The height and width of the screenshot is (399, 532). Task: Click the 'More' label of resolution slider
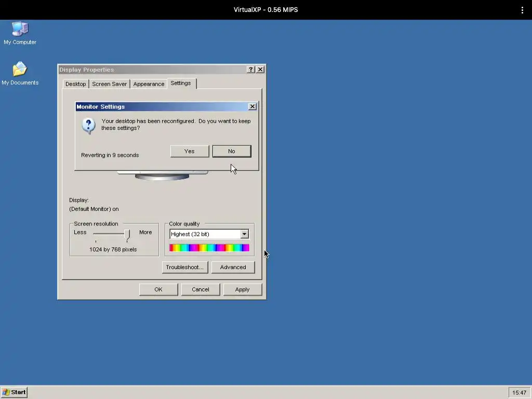coord(145,232)
